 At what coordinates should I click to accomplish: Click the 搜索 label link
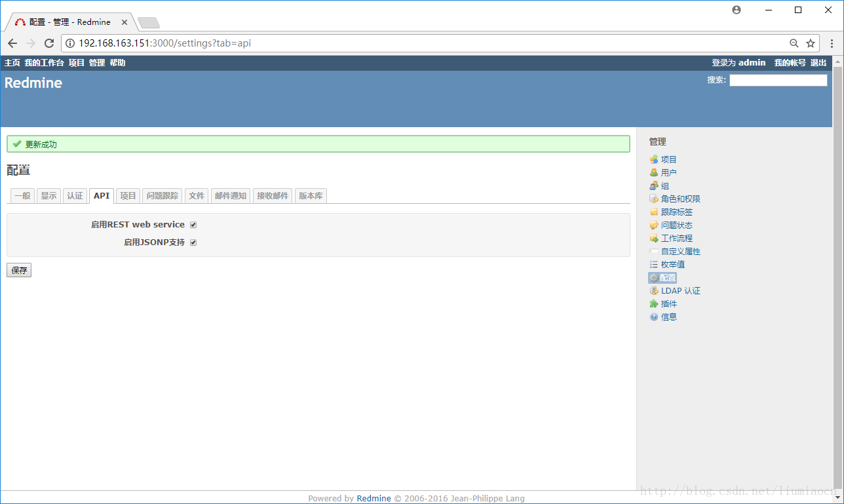(716, 80)
